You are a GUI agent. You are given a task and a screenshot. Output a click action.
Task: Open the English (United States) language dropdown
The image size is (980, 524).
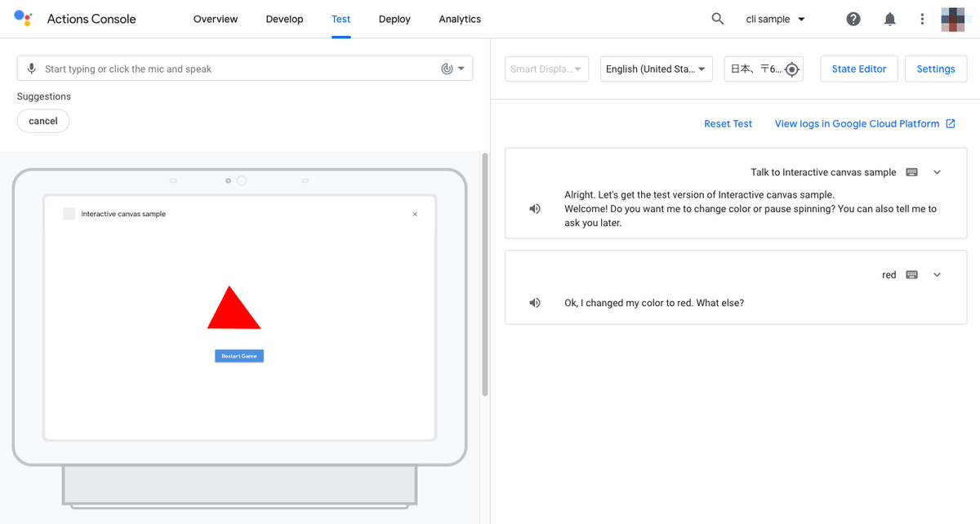[x=656, y=69]
